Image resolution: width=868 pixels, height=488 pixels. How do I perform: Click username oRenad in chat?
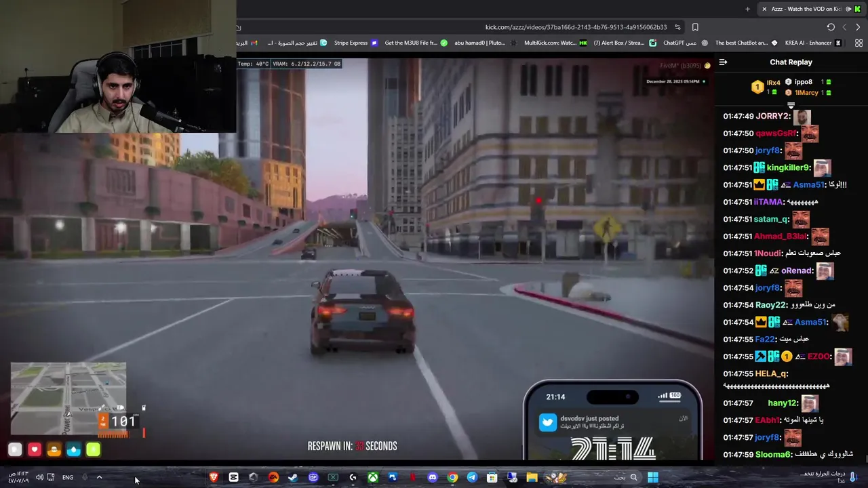[x=797, y=270]
